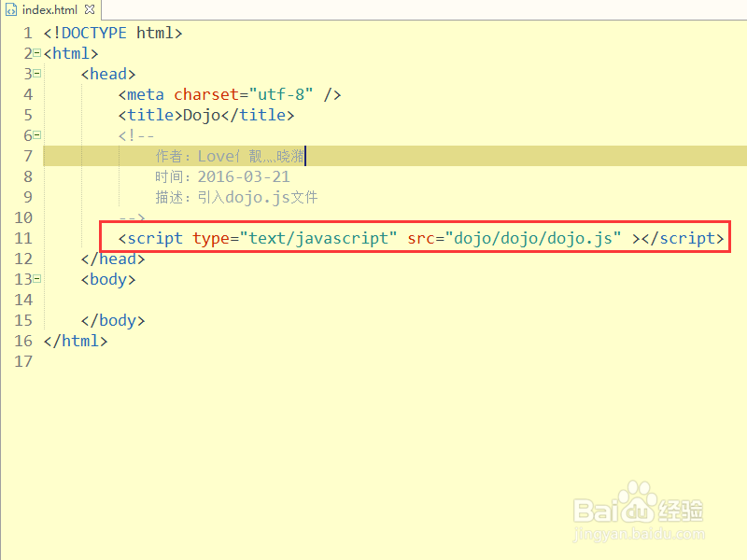Image resolution: width=747 pixels, height=560 pixels.
Task: Click the src attribute name on line 11
Action: pyautogui.click(x=421, y=238)
